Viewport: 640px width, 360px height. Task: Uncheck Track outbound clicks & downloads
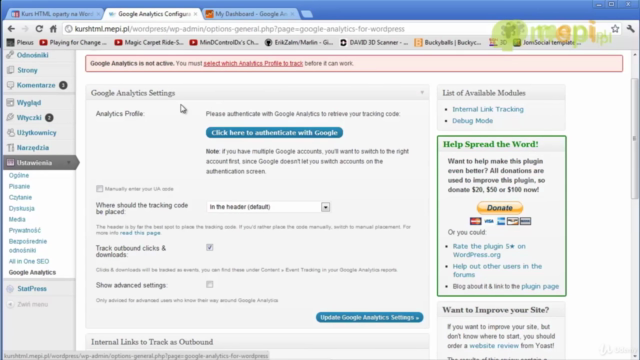click(209, 247)
